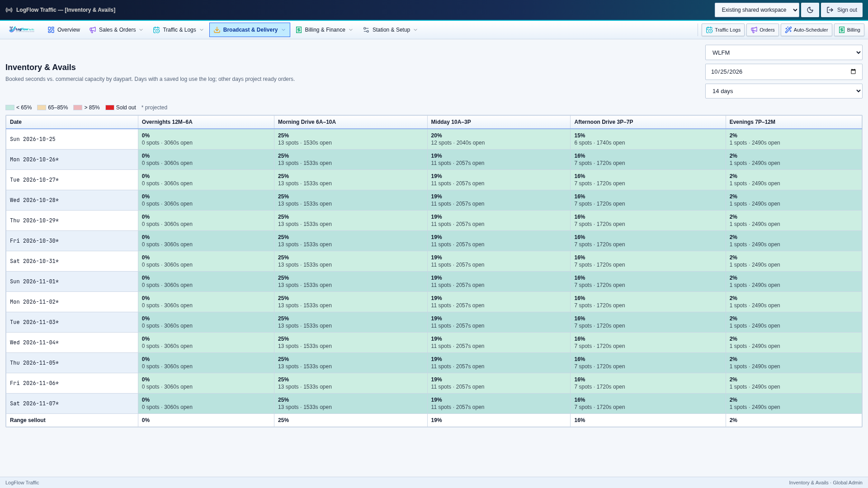Click Midday cell for Sun 2026-10-25
Screen dimensions: 868x488
click(499, 139)
